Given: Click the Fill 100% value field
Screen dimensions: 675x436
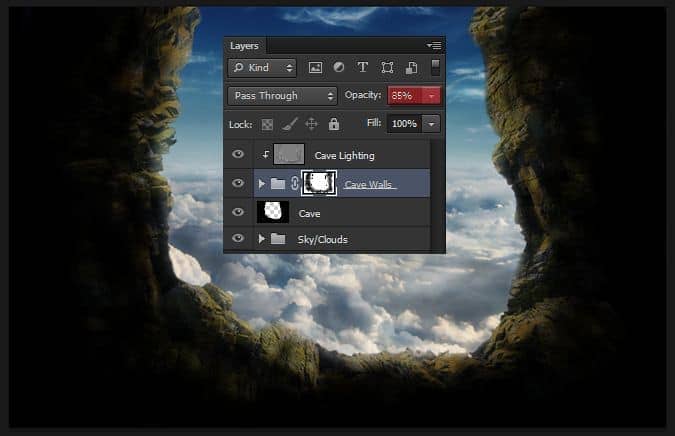Looking at the screenshot, I should pos(404,124).
